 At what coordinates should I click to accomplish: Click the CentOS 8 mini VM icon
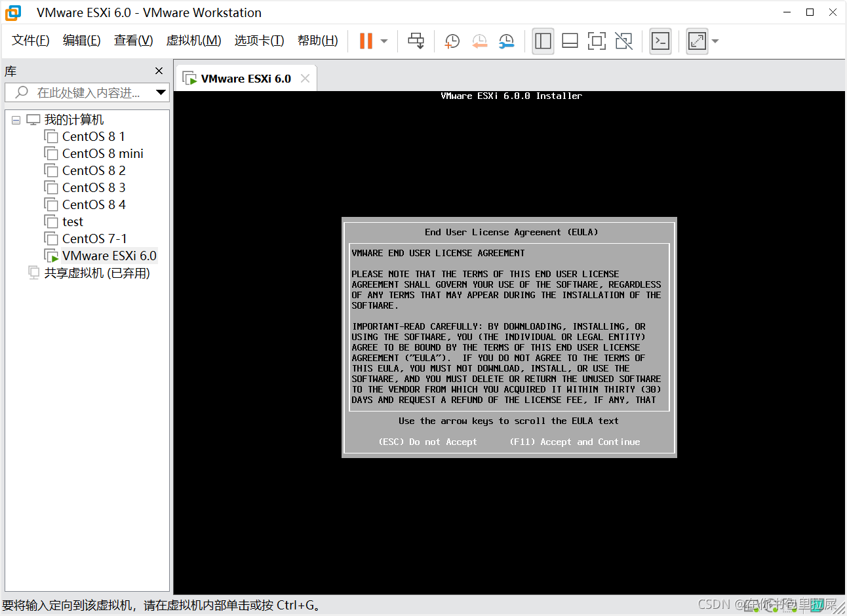point(51,153)
